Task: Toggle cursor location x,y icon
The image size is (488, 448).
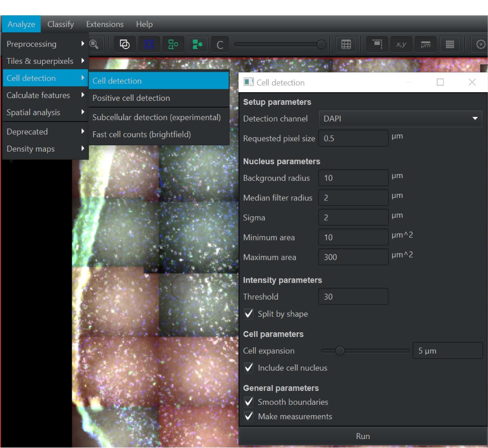Action: click(x=401, y=44)
